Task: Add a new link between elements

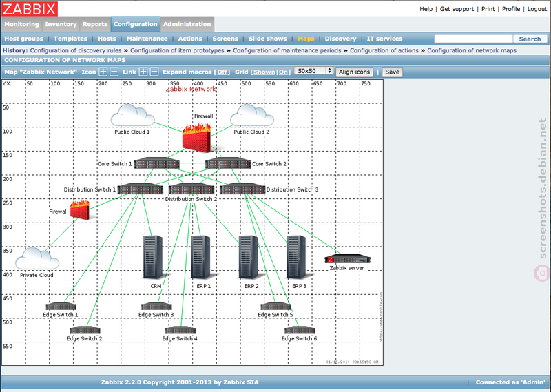Action: point(143,72)
